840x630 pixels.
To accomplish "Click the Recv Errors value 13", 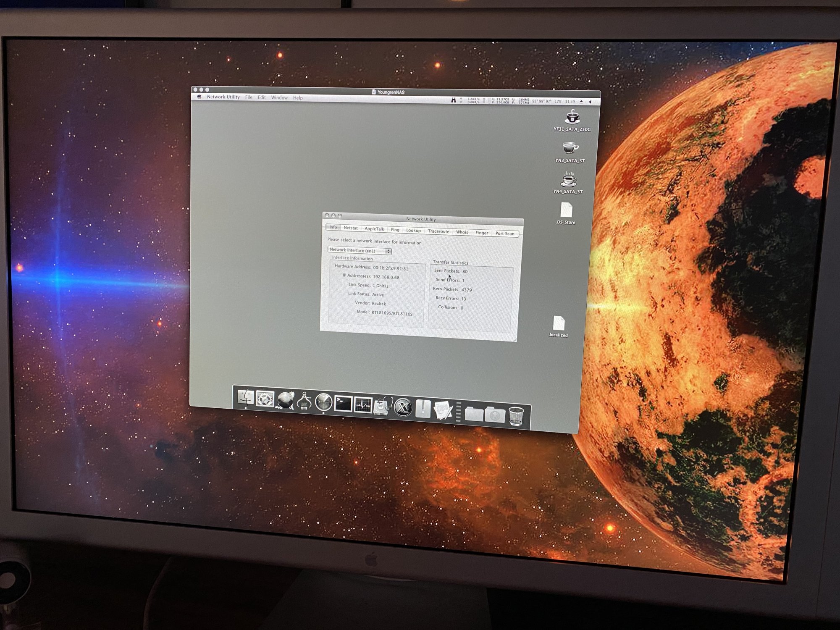I will (463, 299).
